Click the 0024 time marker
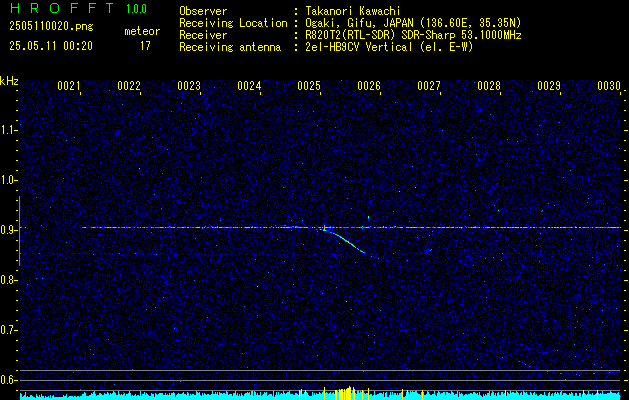 249,86
